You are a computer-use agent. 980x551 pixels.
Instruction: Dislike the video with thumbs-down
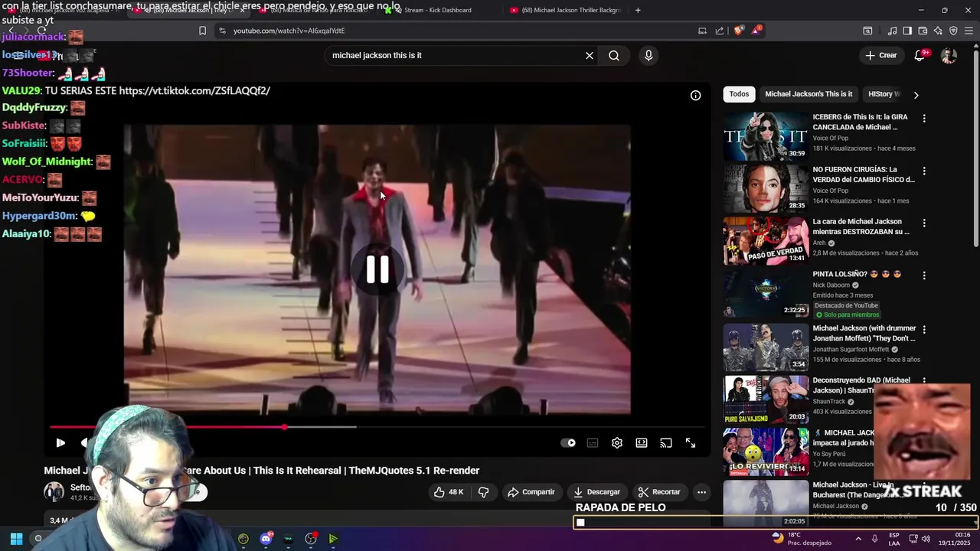483,492
